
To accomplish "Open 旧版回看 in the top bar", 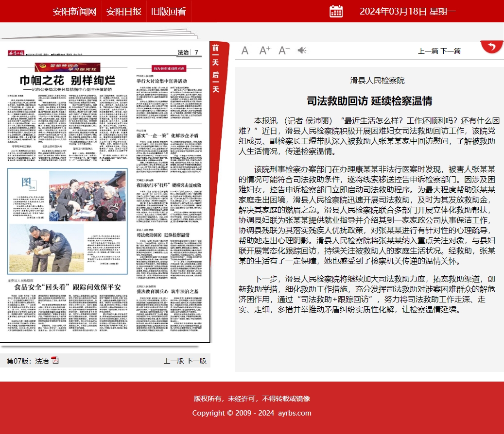I will [x=169, y=12].
